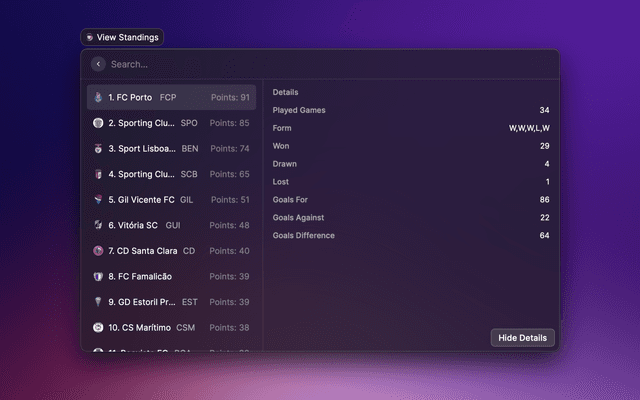This screenshot has height=400, width=640.
Task: Click the SPO team crest icon
Action: 98,123
